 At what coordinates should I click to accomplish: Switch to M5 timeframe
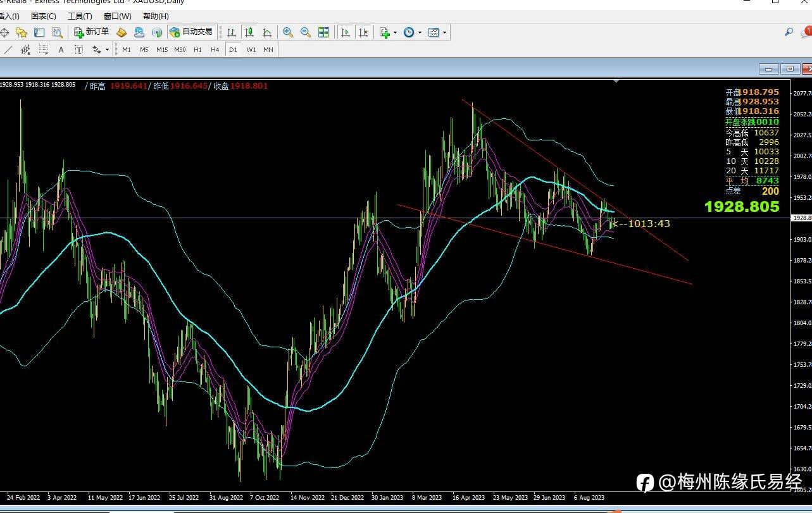[x=144, y=49]
